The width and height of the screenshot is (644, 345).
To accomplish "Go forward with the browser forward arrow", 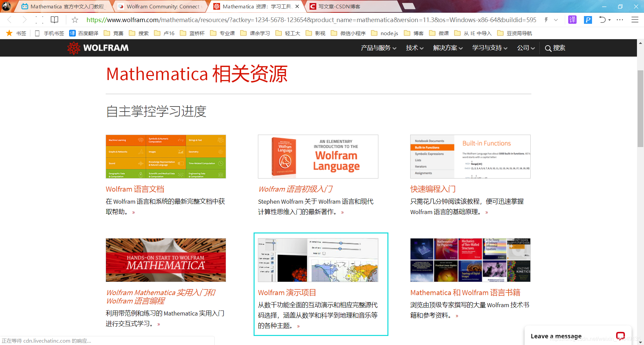I will coord(24,20).
